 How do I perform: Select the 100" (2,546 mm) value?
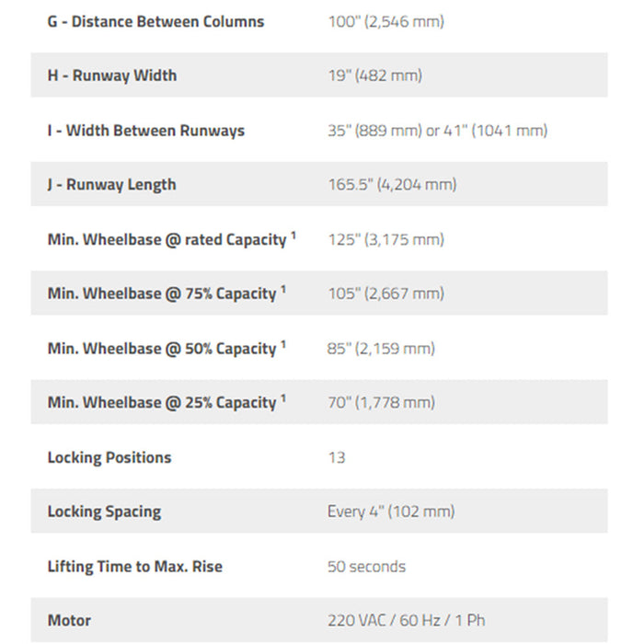click(x=386, y=22)
